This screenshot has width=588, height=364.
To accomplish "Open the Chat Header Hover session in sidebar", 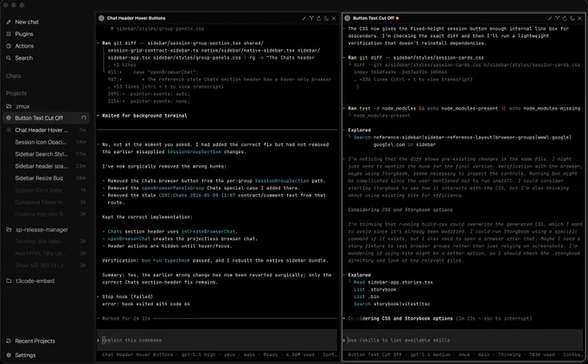I will pyautogui.click(x=46, y=130).
